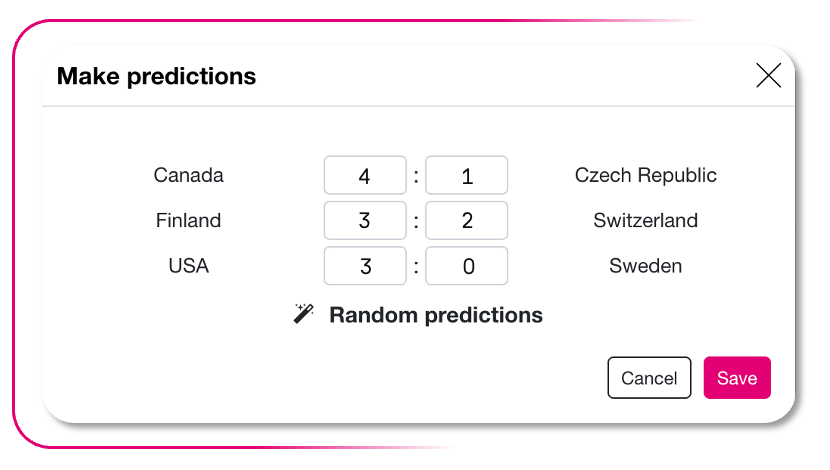Select the Sweden team name
This screenshot has width=830, height=470.
point(645,266)
